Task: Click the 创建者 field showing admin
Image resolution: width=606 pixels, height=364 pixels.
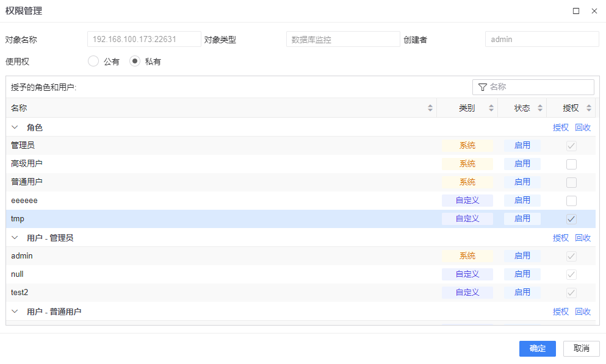Action: 542,39
